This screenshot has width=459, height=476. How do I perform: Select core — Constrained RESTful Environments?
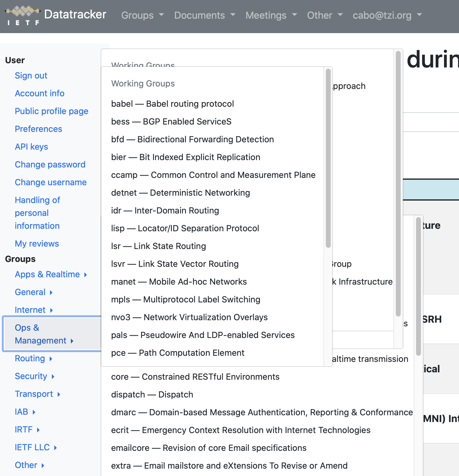[x=195, y=377]
